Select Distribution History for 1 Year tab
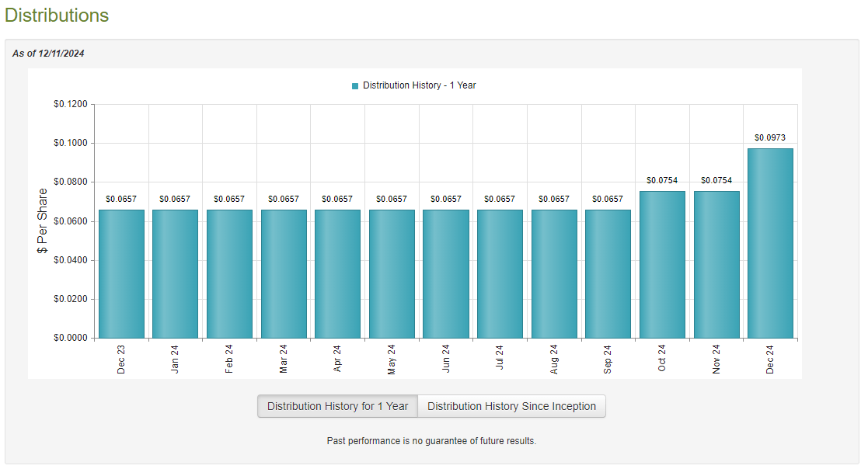Image resolution: width=868 pixels, height=469 pixels. (337, 406)
